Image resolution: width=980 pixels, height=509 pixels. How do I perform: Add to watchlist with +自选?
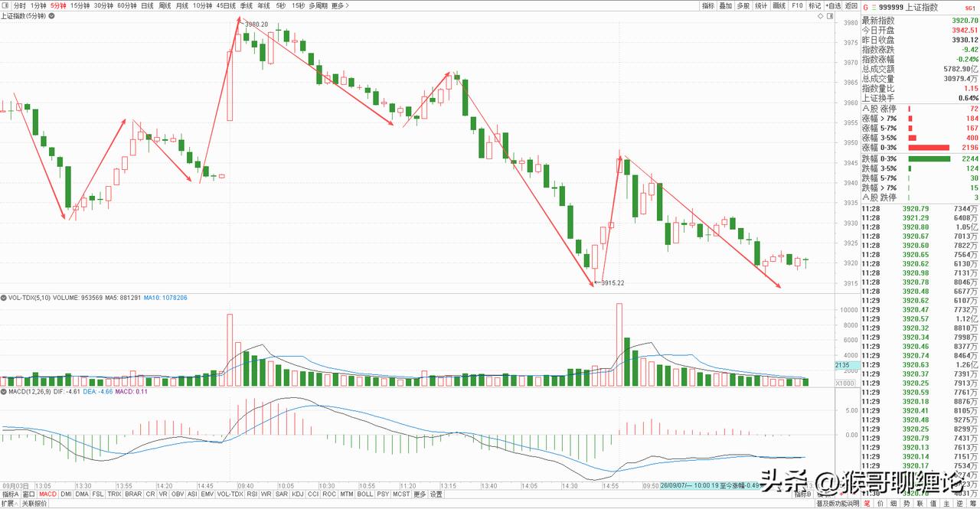click(833, 5)
